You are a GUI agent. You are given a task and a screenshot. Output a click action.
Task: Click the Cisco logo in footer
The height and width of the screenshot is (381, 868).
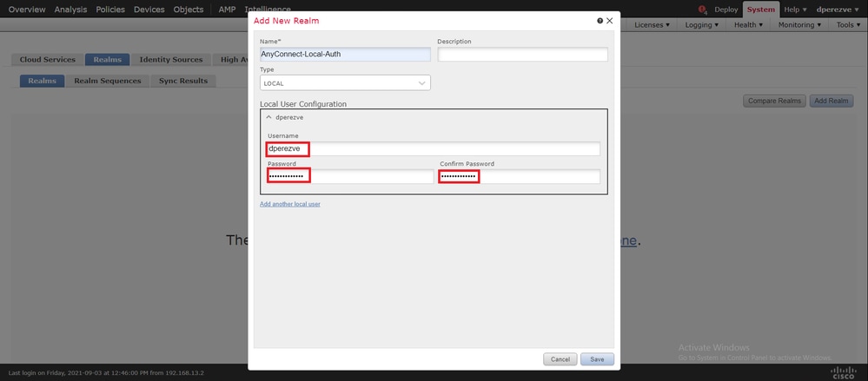[844, 372]
